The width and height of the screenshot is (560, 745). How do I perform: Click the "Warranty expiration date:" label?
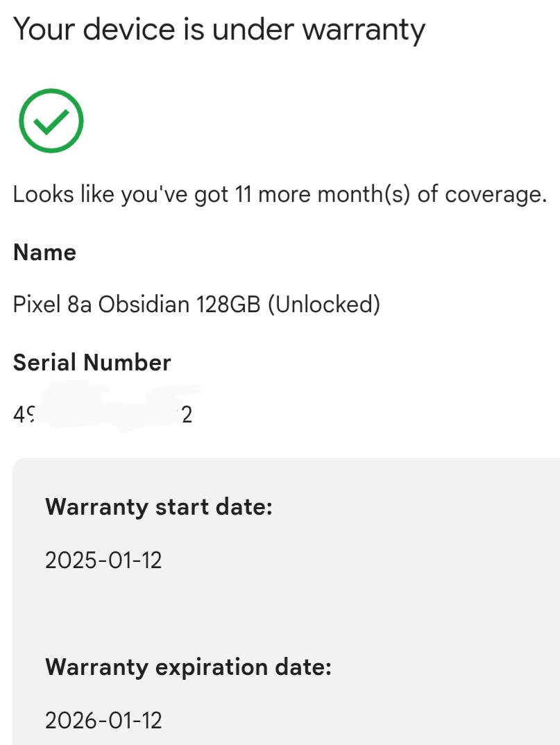[x=188, y=667]
